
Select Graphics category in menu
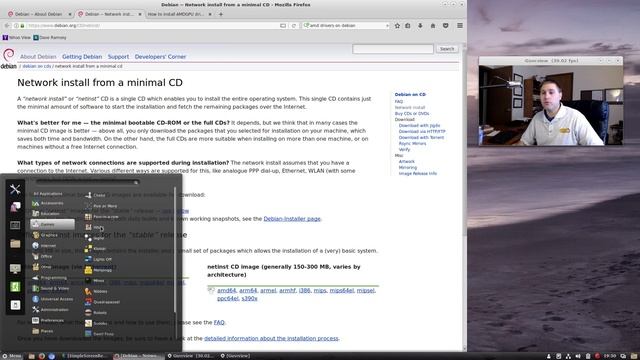46,235
